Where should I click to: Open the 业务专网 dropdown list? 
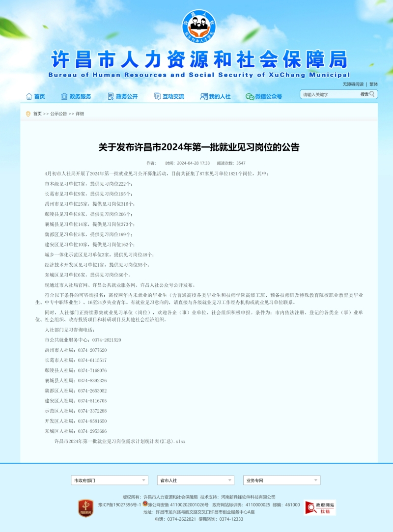281,480
